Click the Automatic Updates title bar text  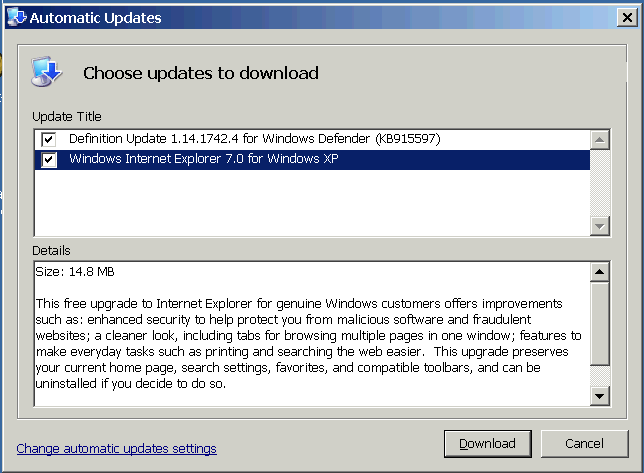point(96,18)
